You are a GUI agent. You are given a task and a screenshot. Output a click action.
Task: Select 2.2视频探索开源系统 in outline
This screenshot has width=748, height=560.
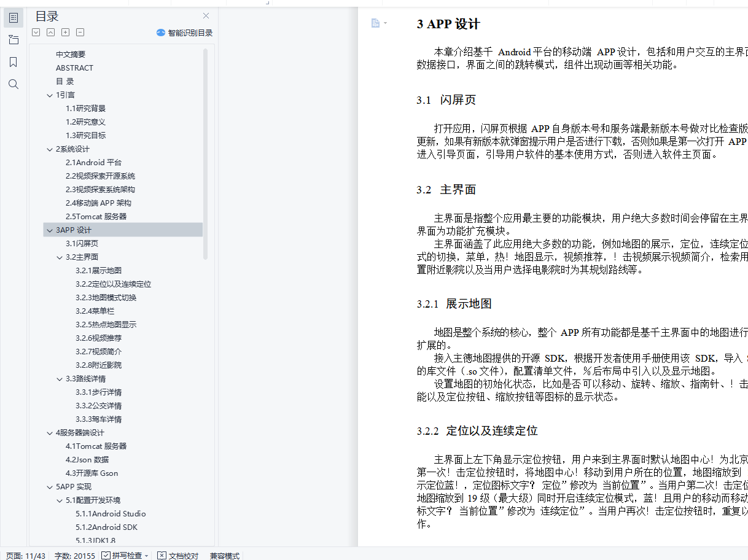click(x=100, y=176)
